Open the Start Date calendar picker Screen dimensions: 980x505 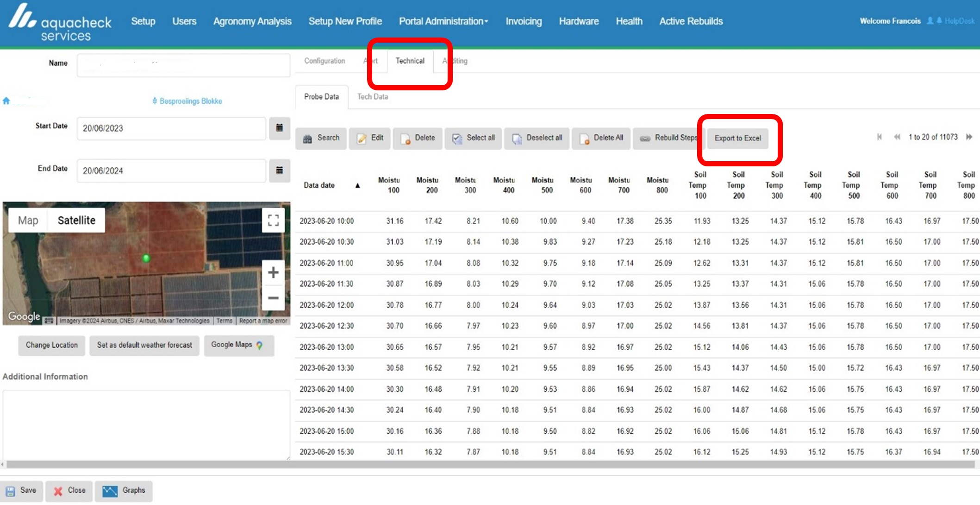coord(280,128)
